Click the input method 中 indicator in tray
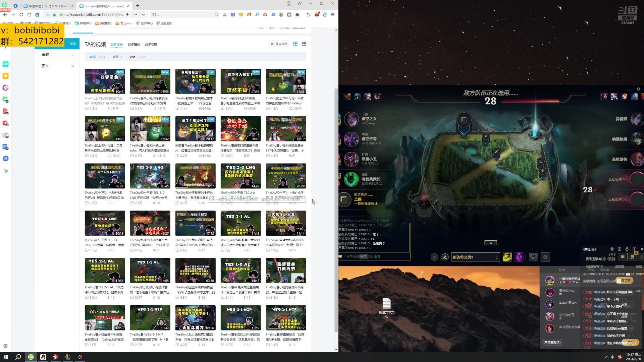Screen dimensions: 644x362 pos(613,357)
